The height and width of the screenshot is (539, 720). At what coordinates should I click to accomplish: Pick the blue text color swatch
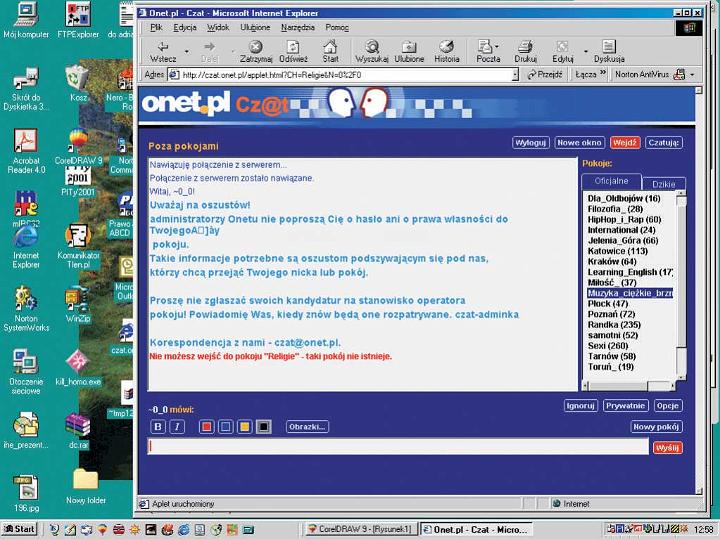pyautogui.click(x=225, y=427)
